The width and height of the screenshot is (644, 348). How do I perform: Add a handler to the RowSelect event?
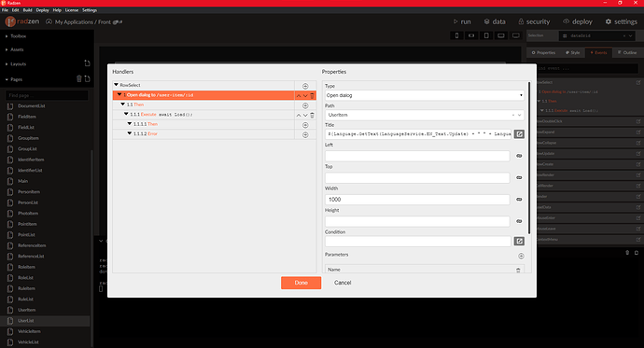point(305,86)
